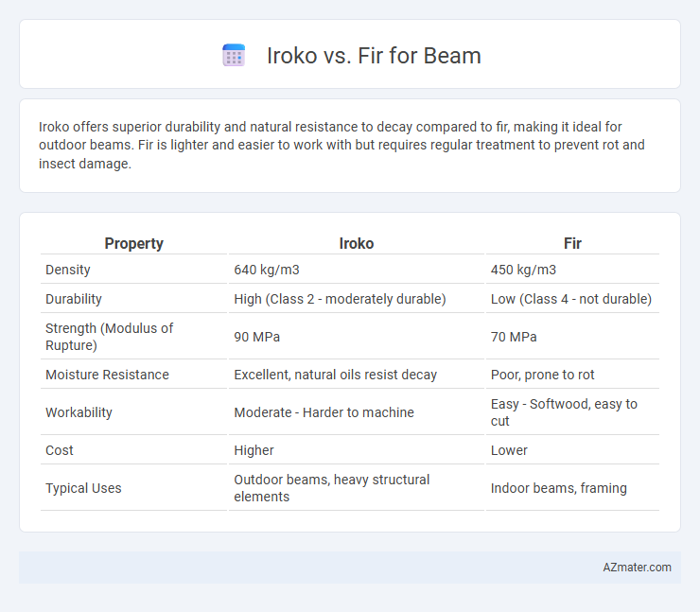
Task: Select the summary paragraph about Iroko durability
Action: [341, 145]
